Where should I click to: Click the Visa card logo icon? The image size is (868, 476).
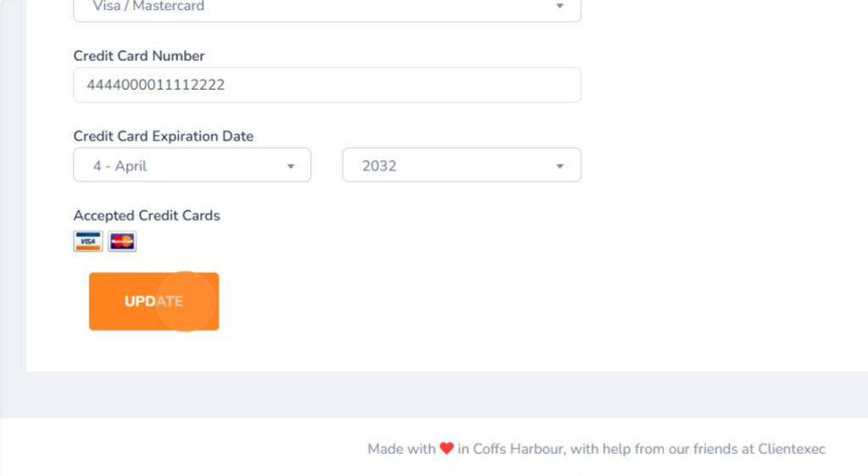point(88,241)
